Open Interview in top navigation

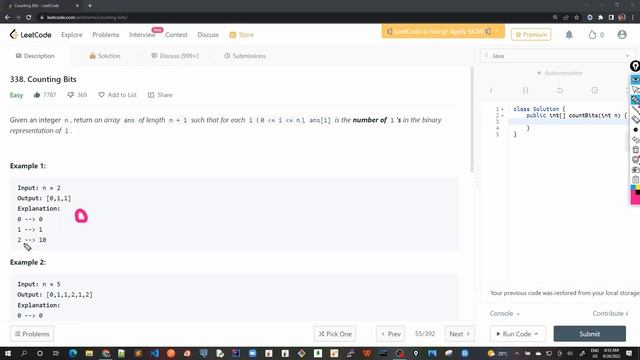coord(142,35)
